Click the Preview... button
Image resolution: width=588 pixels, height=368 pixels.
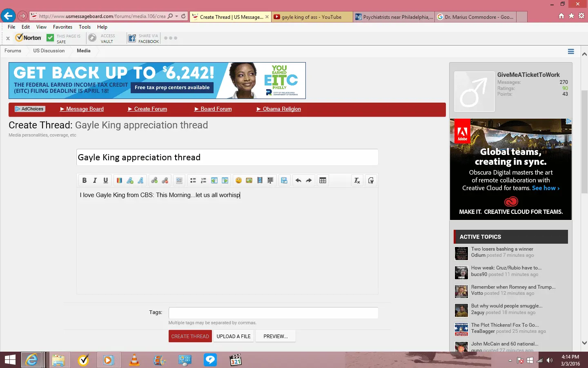(276, 337)
